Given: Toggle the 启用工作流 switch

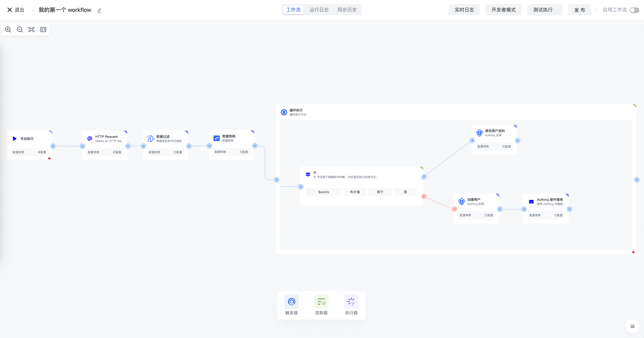Looking at the screenshot, I should 634,10.
